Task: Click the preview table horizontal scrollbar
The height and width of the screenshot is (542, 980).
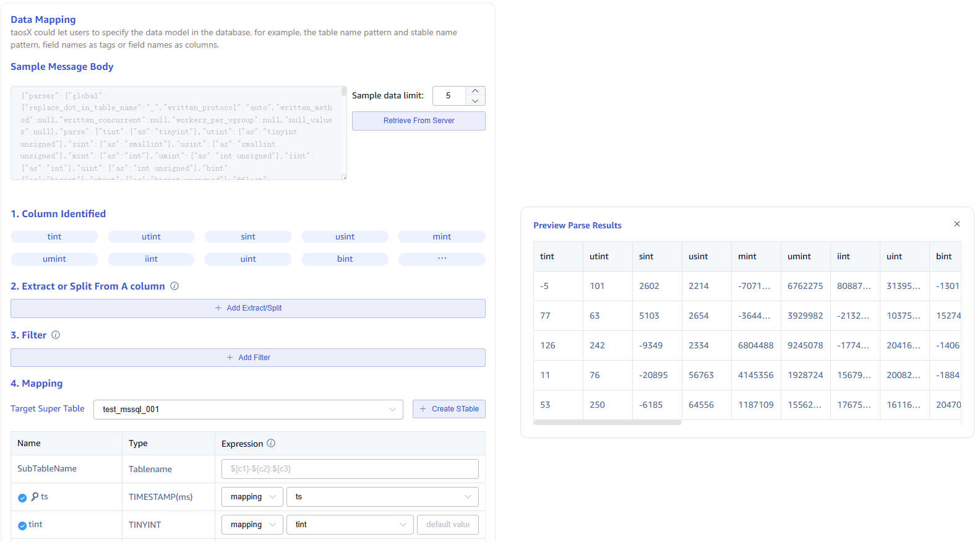Action: click(x=608, y=423)
